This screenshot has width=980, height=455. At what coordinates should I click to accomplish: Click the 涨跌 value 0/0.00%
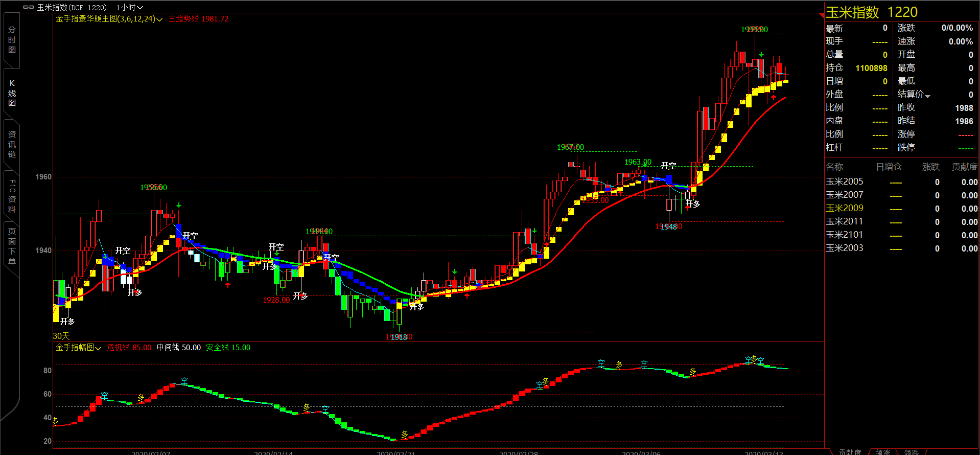click(957, 28)
